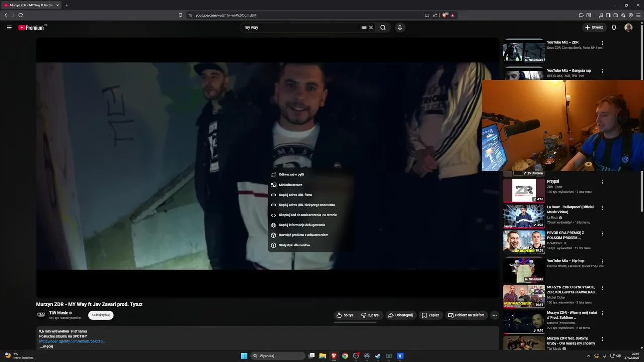The image size is (644, 362).
Task: Like the video (56 tys.)
Action: [x=345, y=315]
